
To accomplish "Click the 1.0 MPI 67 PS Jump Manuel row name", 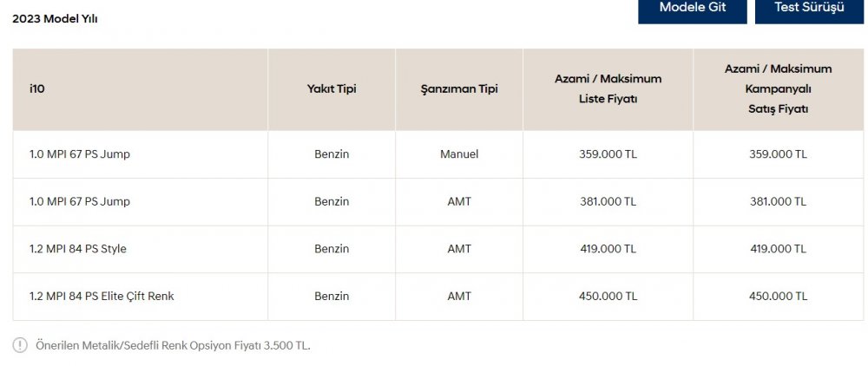I will [x=80, y=154].
